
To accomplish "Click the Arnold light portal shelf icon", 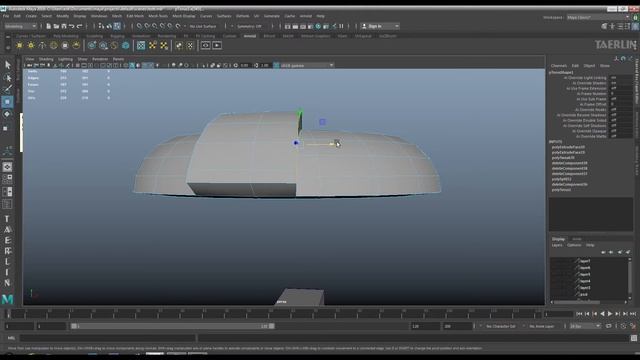I will [x=65, y=45].
